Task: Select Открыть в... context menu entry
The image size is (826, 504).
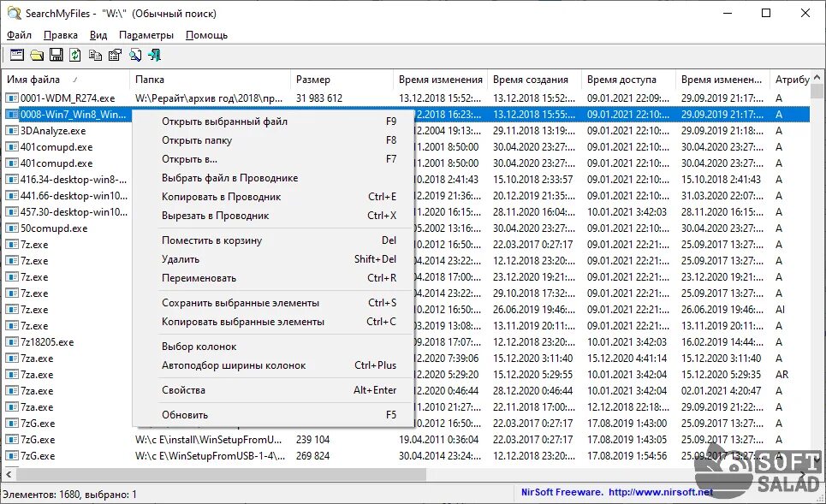Action: (x=272, y=159)
